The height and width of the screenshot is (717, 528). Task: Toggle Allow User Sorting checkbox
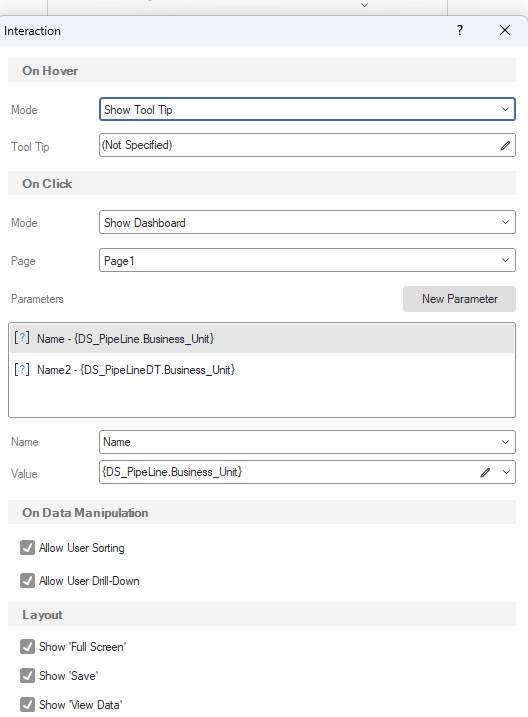click(x=27, y=547)
